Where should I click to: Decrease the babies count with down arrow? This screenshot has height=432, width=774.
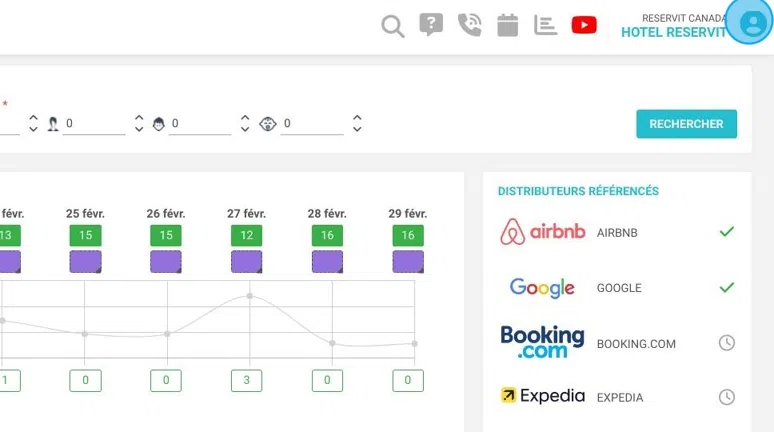pos(357,128)
